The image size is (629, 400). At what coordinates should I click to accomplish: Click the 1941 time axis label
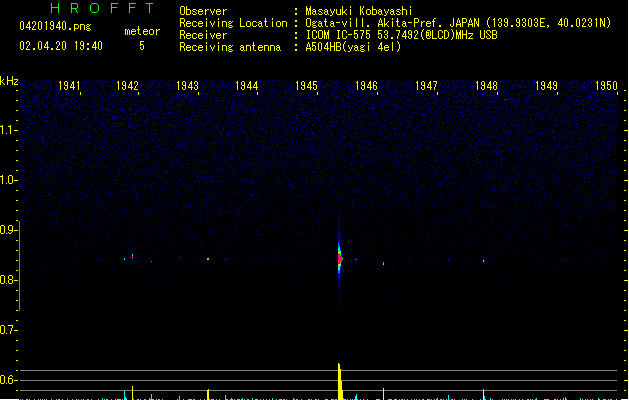pyautogui.click(x=69, y=86)
